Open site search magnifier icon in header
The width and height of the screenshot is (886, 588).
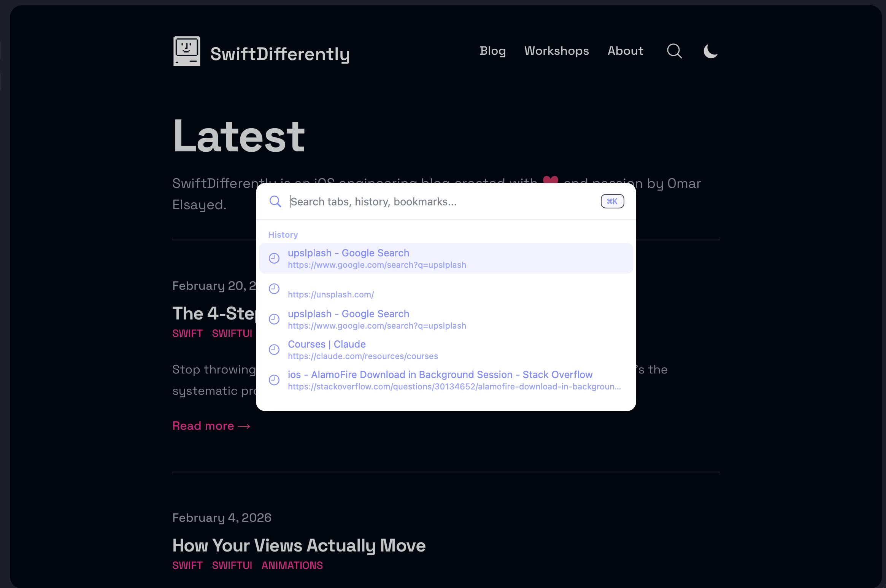click(674, 51)
